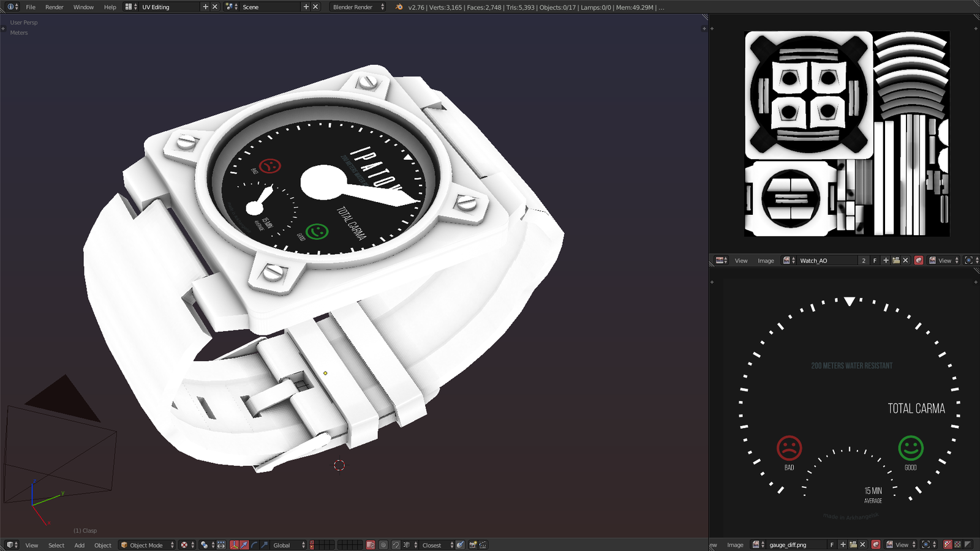The height and width of the screenshot is (551, 980).
Task: Unlink the gauge_diff.png image
Action: pos(862,545)
